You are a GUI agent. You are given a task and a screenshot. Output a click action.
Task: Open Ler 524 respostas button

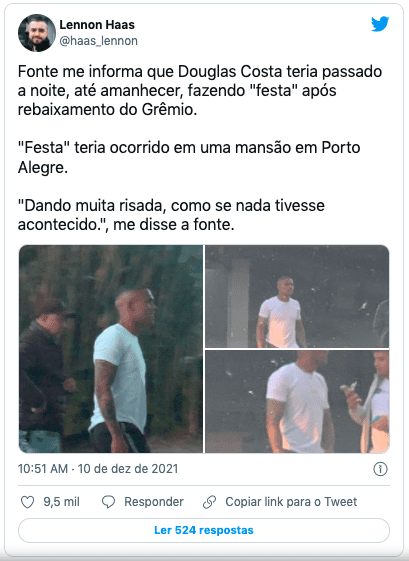point(204,530)
